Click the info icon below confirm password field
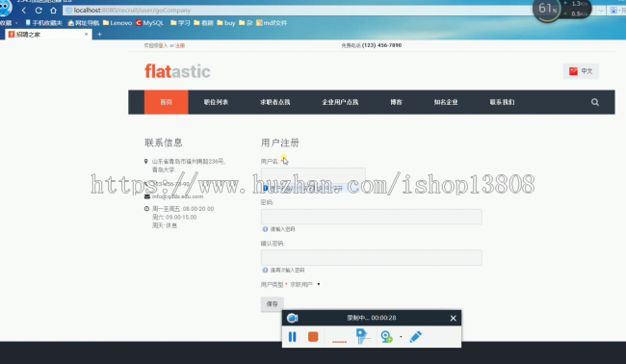This screenshot has height=364, width=626. click(x=265, y=271)
